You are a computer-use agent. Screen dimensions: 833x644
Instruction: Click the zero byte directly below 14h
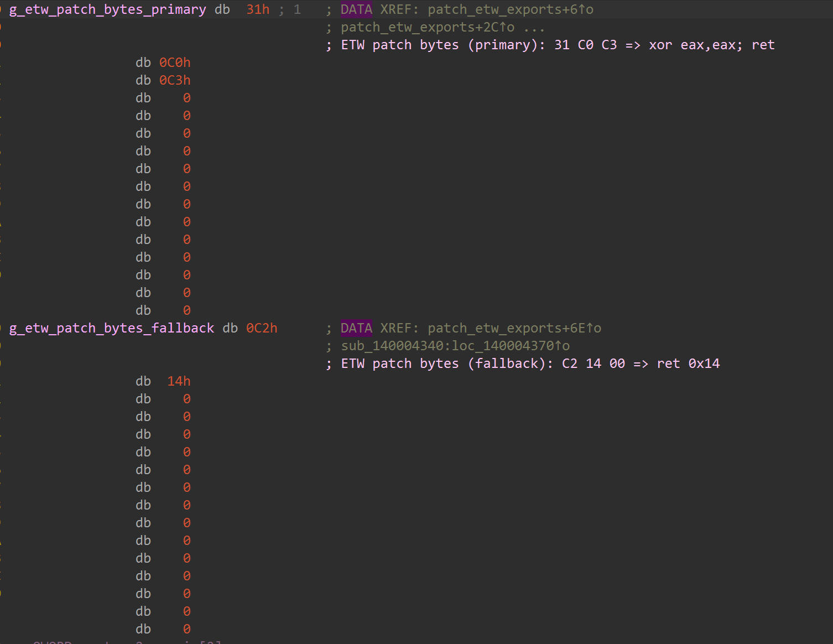coord(187,399)
